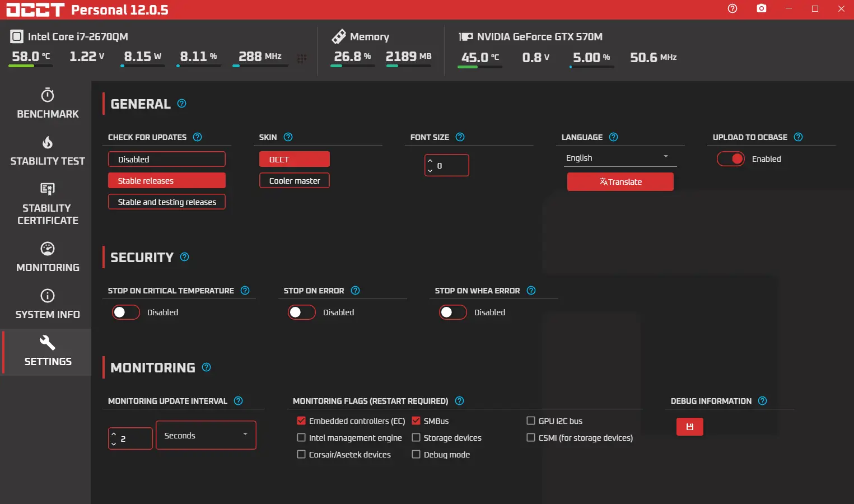This screenshot has height=504, width=854.
Task: Open help for Monitoring Flags
Action: pyautogui.click(x=460, y=401)
